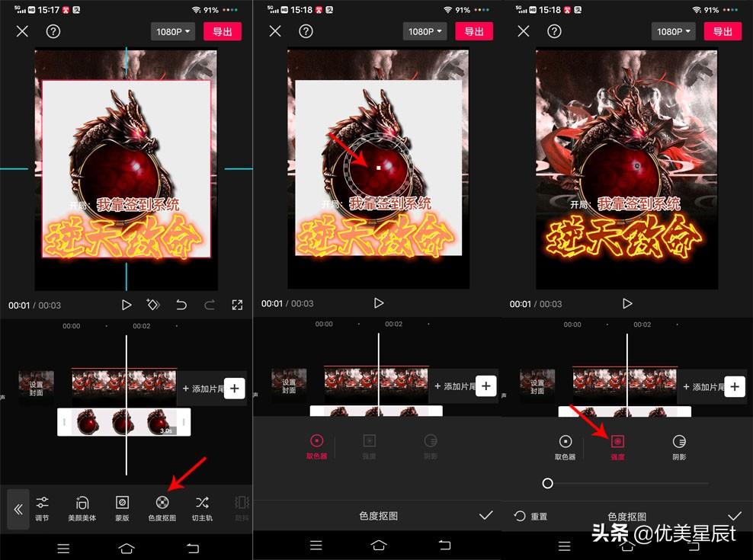The width and height of the screenshot is (753, 560).
Task: Open the help icon in the right screen
Action: click(x=554, y=31)
